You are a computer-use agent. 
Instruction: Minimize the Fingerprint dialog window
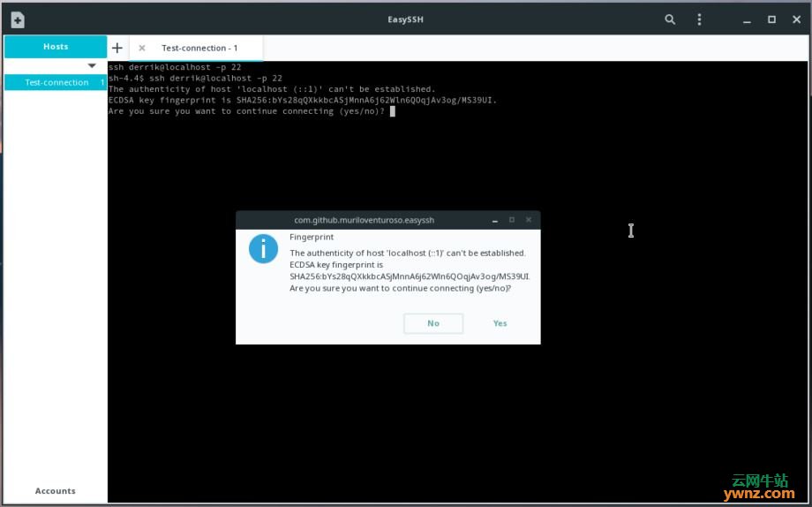coord(495,220)
